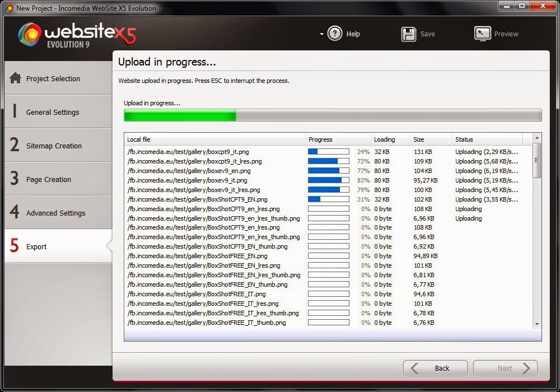Click the Uploading (6,19 KB/s status

point(487,171)
